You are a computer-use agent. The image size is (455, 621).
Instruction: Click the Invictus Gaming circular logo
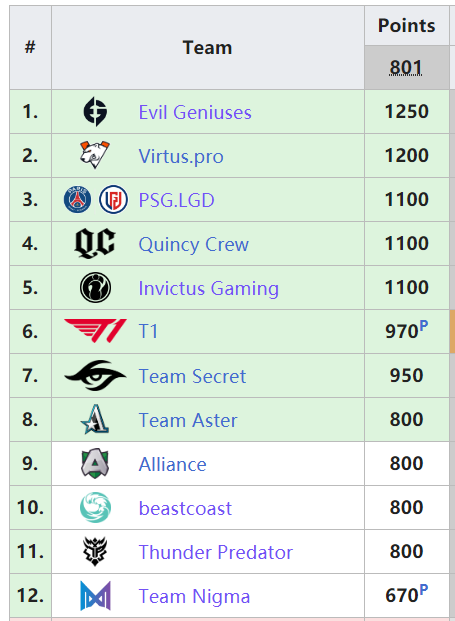pyautogui.click(x=95, y=288)
